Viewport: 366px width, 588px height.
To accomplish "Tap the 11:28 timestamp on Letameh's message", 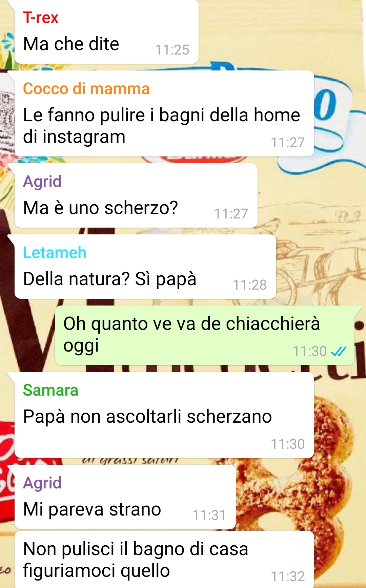I will (250, 285).
